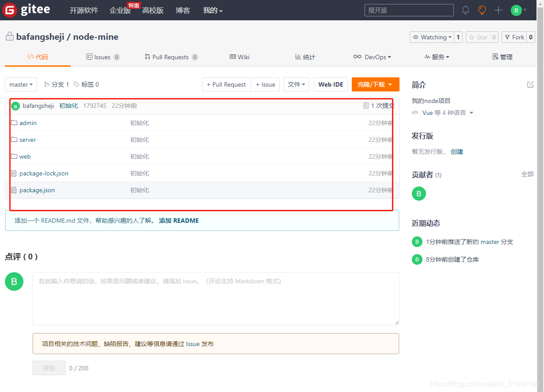Click the orange lightbulb icon
This screenshot has height=392, width=544.
(482, 10)
